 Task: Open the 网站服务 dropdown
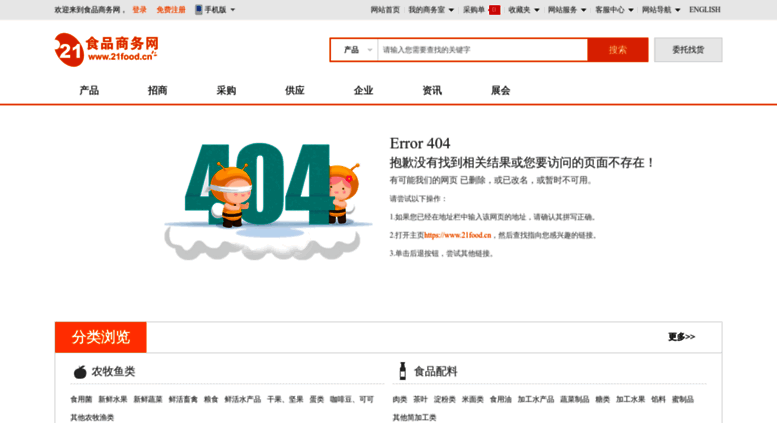click(567, 9)
